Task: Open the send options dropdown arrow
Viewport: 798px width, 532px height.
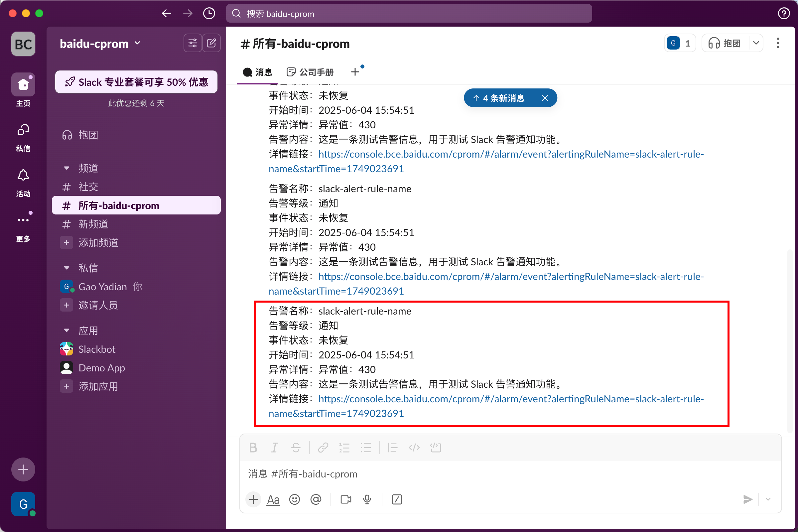Action: click(x=768, y=499)
